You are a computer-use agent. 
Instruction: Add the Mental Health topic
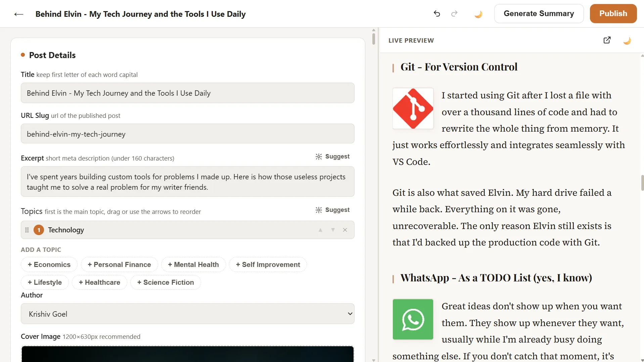click(x=193, y=265)
